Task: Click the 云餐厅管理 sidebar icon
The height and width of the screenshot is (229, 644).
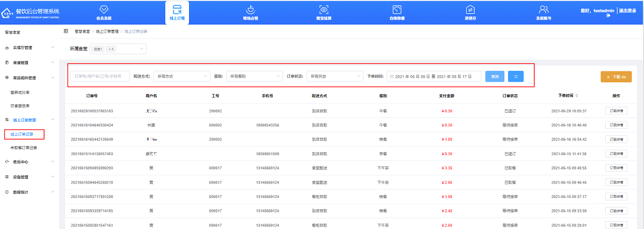Action: coord(7,48)
